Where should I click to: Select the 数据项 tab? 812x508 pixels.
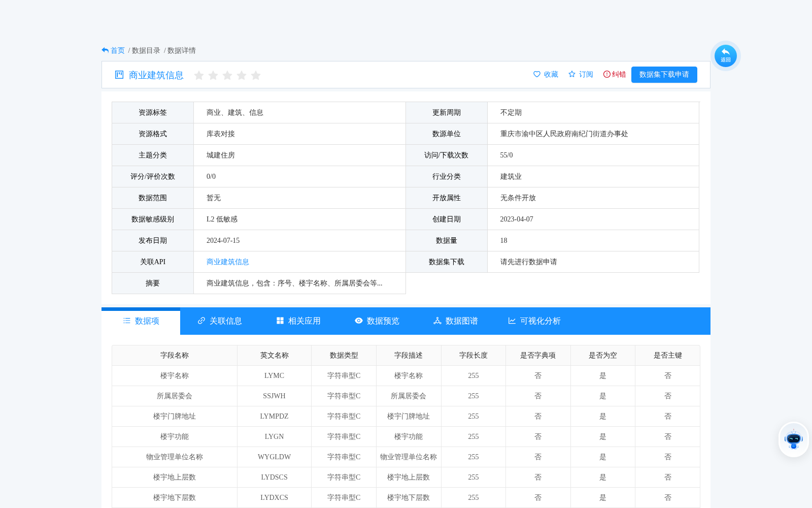[141, 321]
